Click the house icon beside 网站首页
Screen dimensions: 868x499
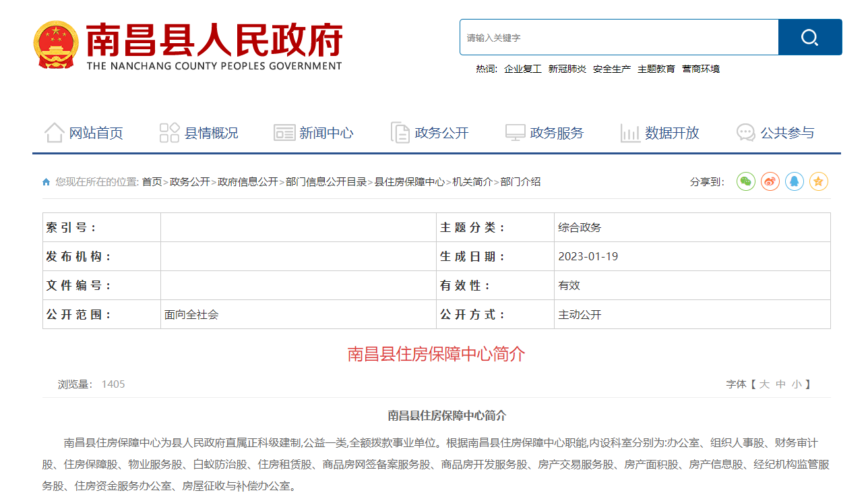pyautogui.click(x=55, y=132)
